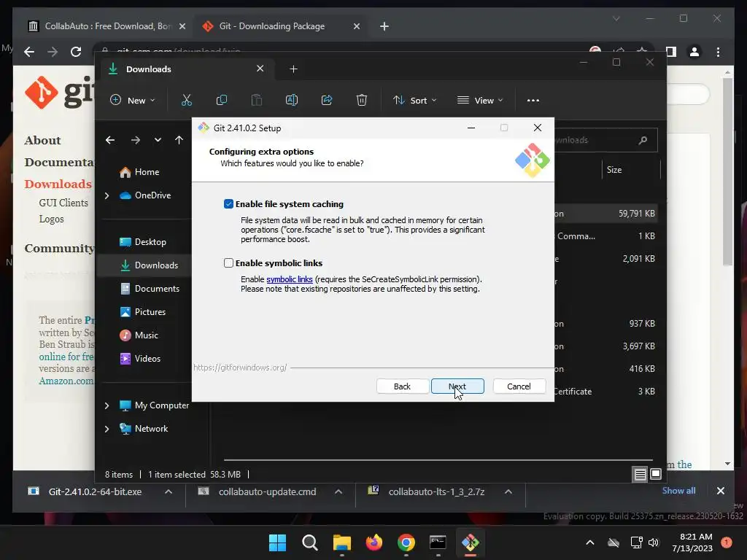Open the View dropdown in Explorer
This screenshot has height=560, width=747.
click(x=480, y=100)
